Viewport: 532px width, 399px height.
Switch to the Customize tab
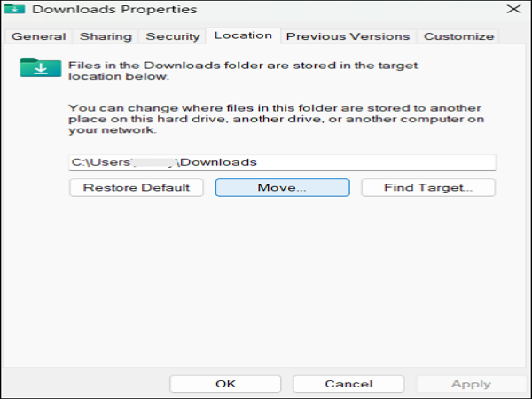[458, 36]
